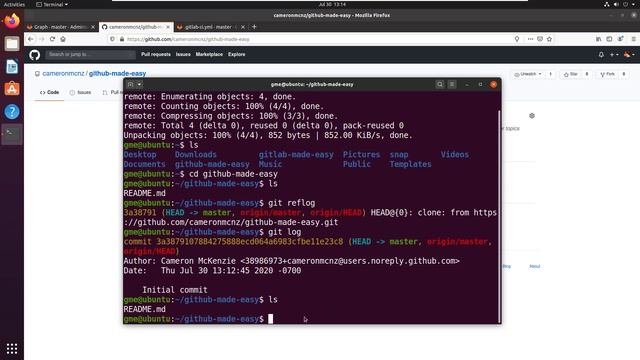Open Issues in the GitHub header
640x360 pixels.
coord(183,54)
